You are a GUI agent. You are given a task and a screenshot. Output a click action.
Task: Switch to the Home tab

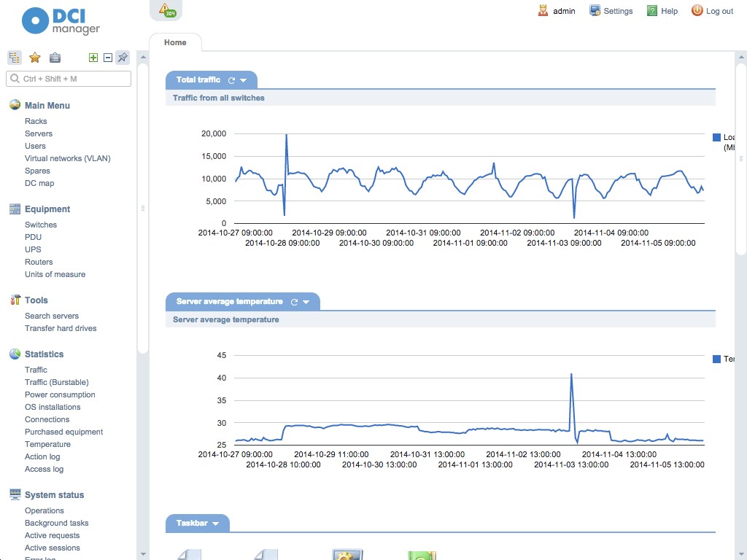(175, 42)
